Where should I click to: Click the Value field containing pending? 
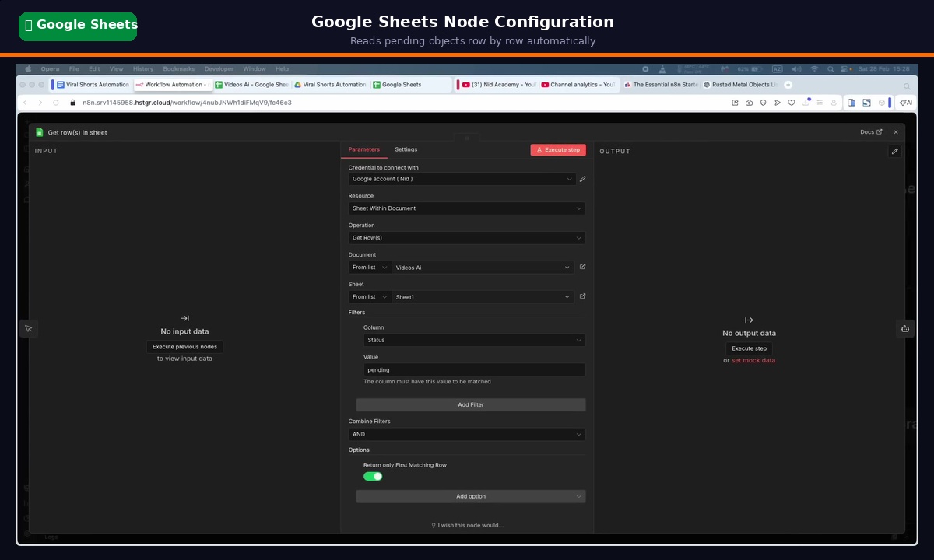[475, 369]
